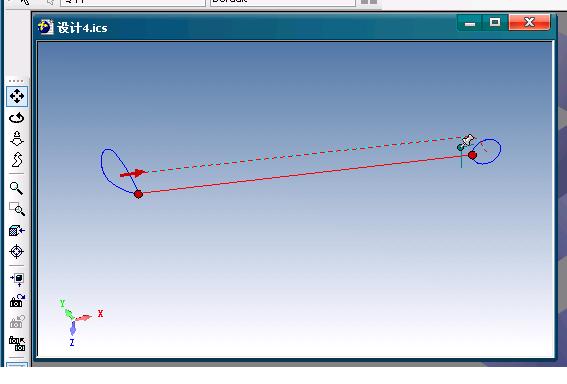Screen dimensions: 567x384
Task: Click the greyed redo camera view icon
Action: tap(17, 321)
